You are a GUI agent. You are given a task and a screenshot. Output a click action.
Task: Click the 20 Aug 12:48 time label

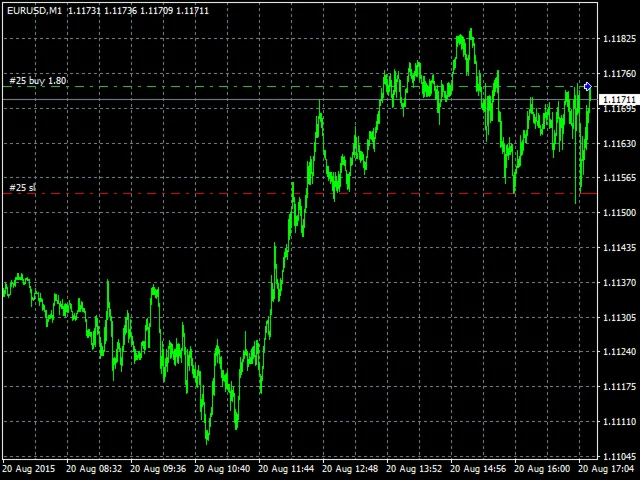click(x=351, y=469)
